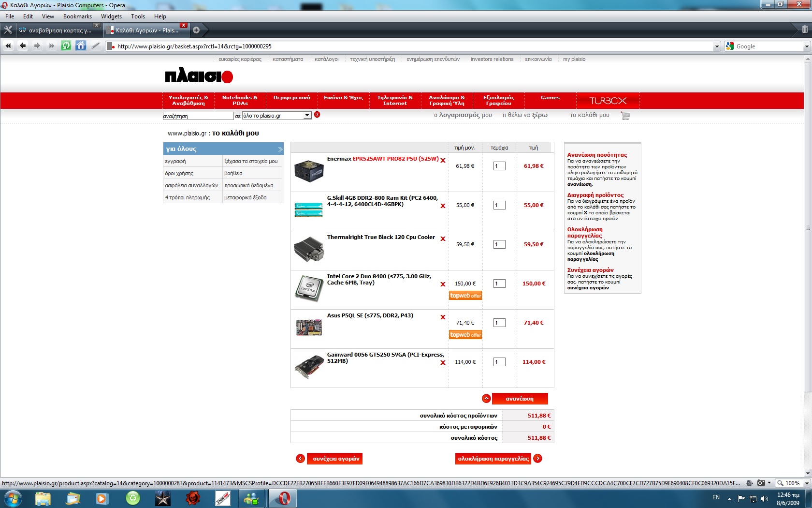Remove the Enermax PSU from basket
This screenshot has width=812, height=508.
[443, 160]
